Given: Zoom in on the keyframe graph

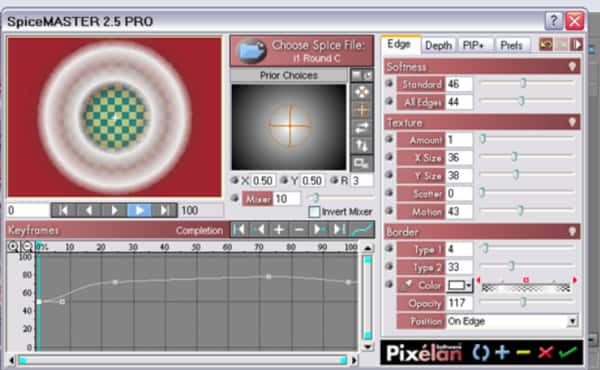Looking at the screenshot, I should click(x=13, y=246).
